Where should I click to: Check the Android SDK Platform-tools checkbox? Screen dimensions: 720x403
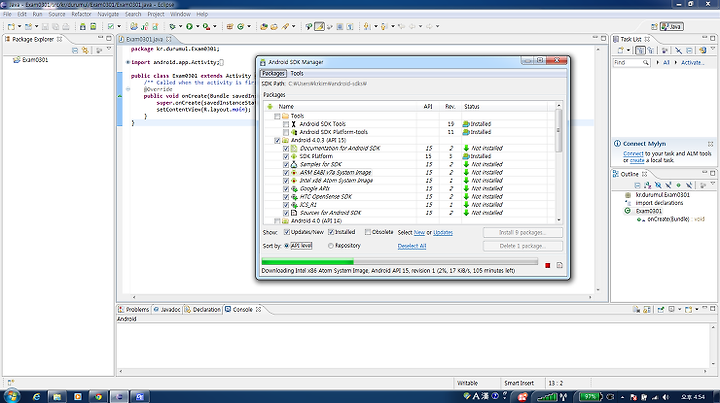coord(286,132)
